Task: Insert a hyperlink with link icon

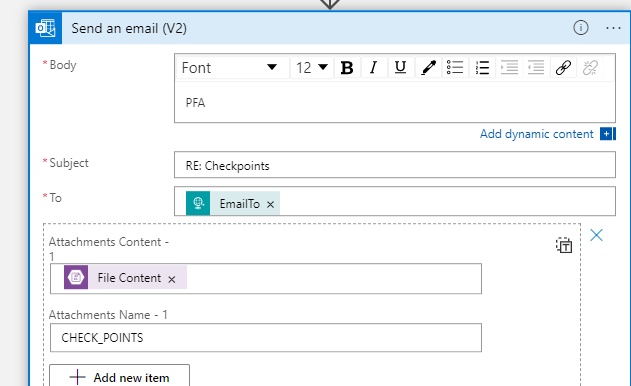Action: pos(563,67)
